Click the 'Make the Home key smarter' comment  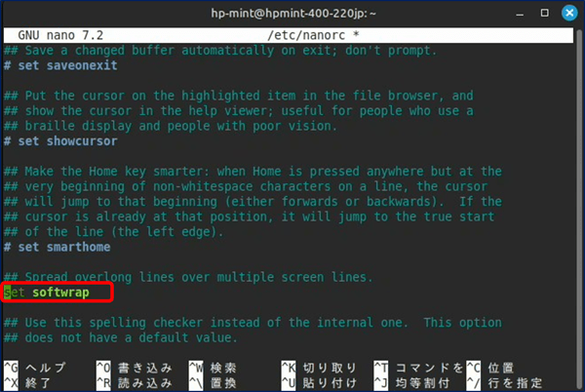pyautogui.click(x=253, y=172)
